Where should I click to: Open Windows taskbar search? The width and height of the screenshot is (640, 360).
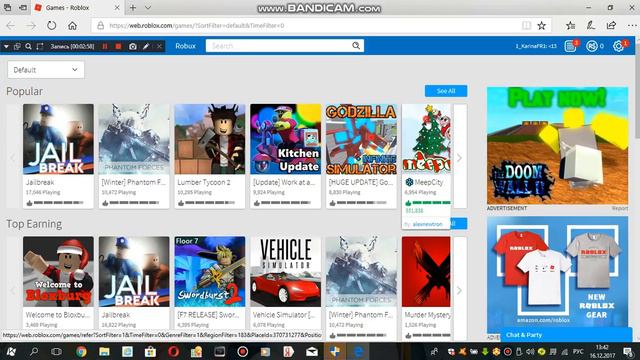point(34,351)
